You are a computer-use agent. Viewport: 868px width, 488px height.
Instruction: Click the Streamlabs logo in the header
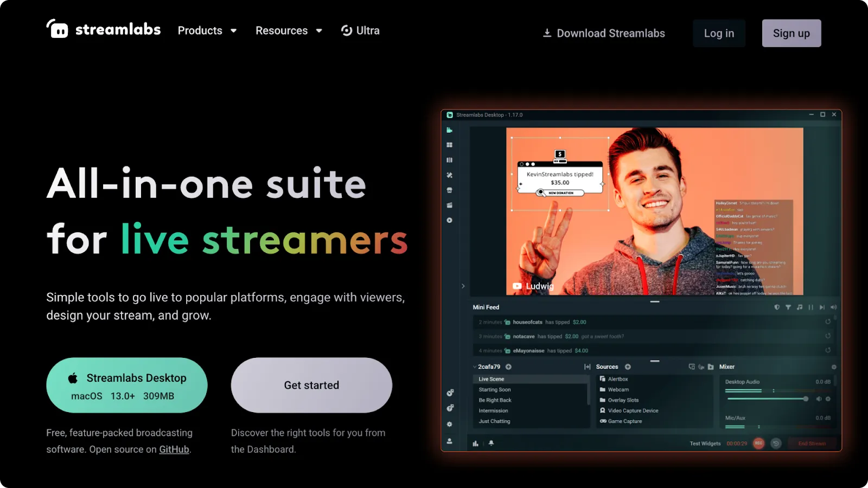104,29
